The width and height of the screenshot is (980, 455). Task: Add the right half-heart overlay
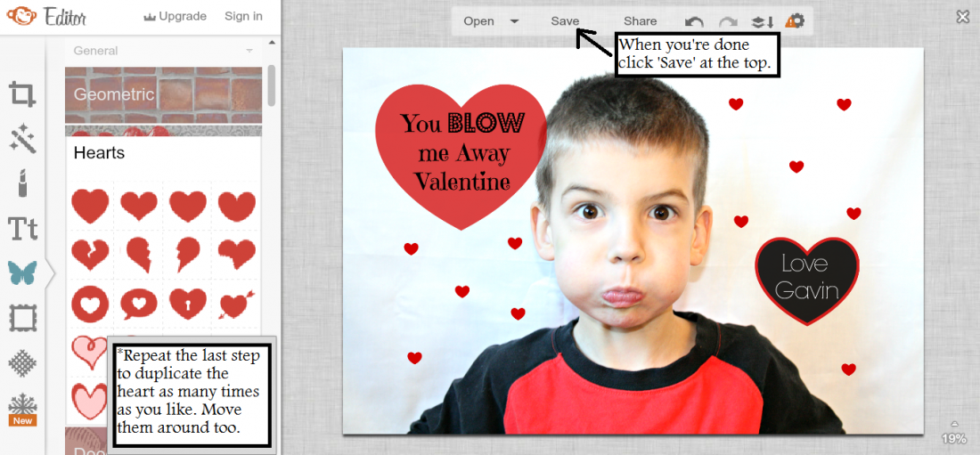(187, 255)
